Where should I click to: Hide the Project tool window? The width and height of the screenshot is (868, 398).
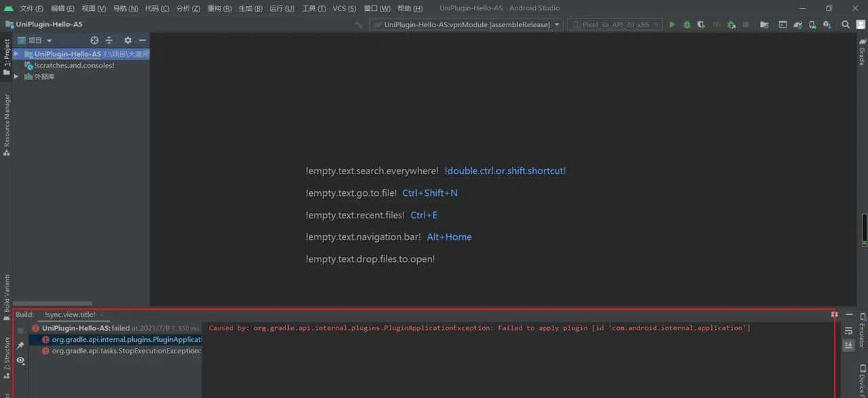coord(142,40)
